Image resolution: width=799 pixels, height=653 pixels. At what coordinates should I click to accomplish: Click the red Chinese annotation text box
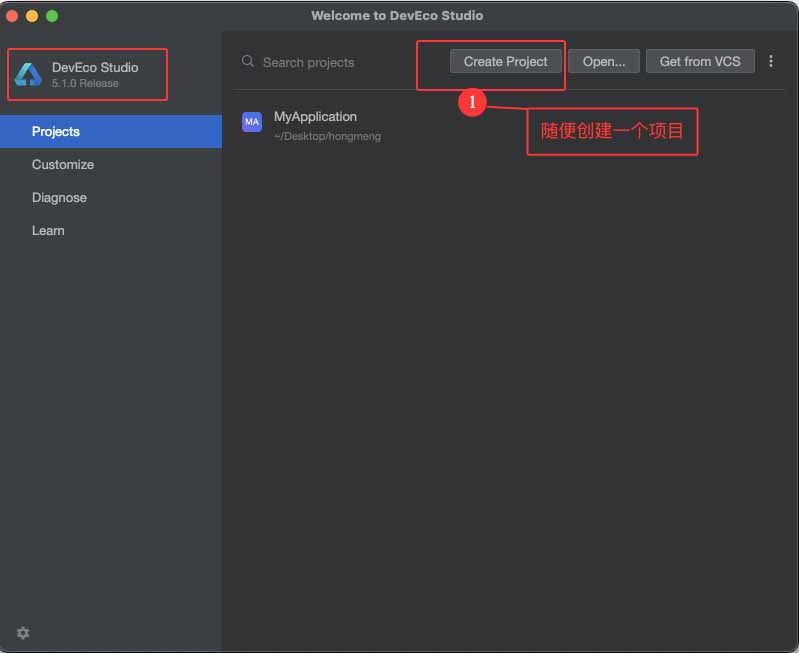pyautogui.click(x=612, y=131)
